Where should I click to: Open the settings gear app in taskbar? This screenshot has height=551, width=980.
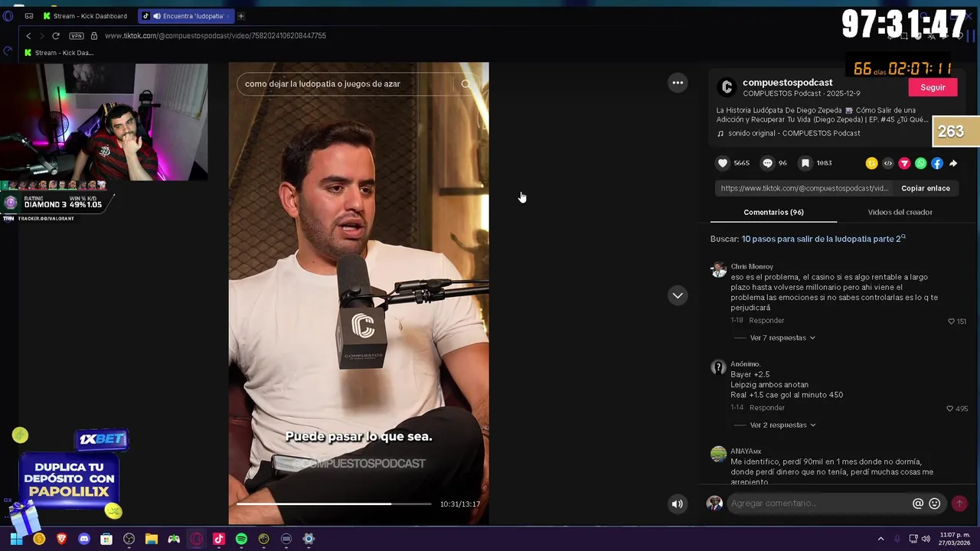tap(309, 539)
